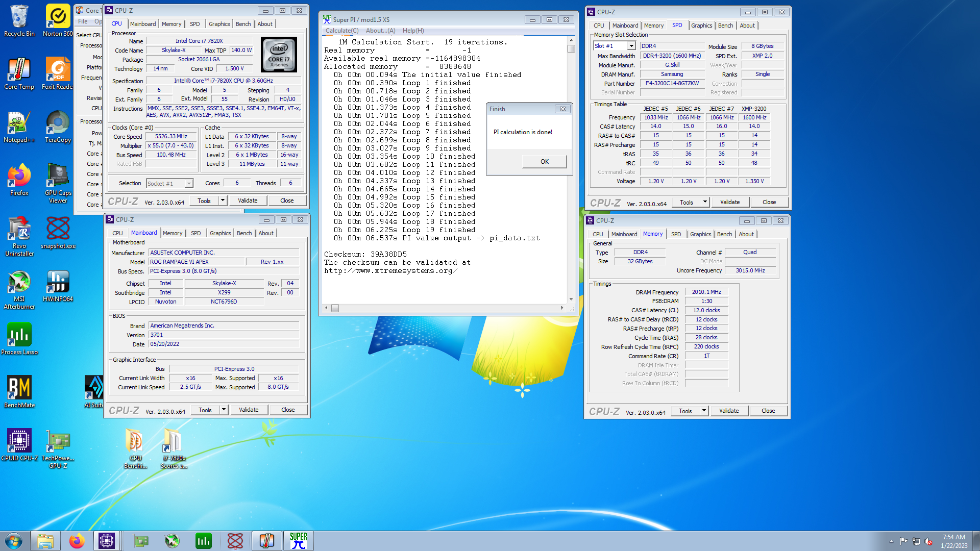The height and width of the screenshot is (551, 980).
Task: Open Windows Explorer from taskbar
Action: (45, 541)
